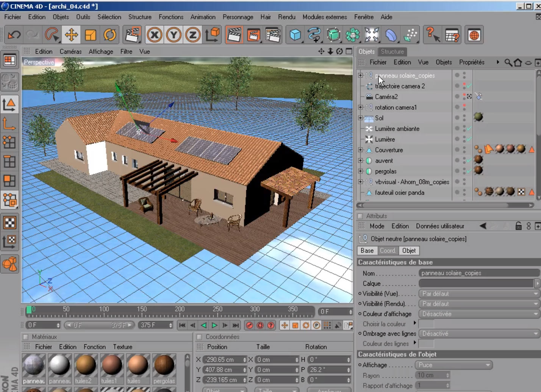Select the Move tool in the toolbar
The image size is (541, 392).
pos(72,34)
